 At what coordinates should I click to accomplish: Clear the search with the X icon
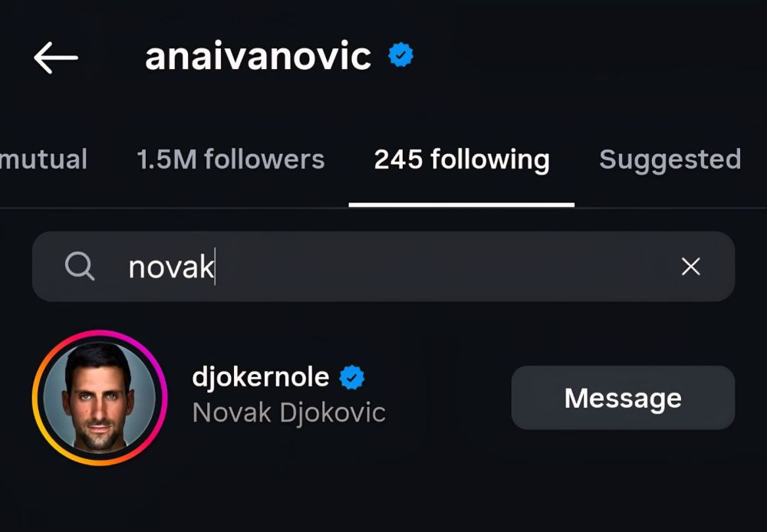(x=691, y=267)
